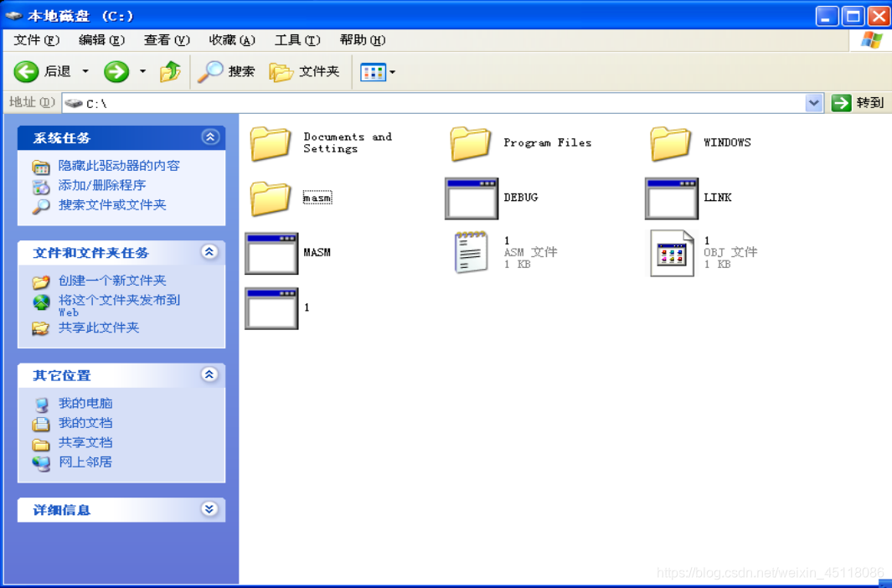This screenshot has width=892, height=588.
Task: Open the 帮助(H) menu
Action: pyautogui.click(x=363, y=40)
